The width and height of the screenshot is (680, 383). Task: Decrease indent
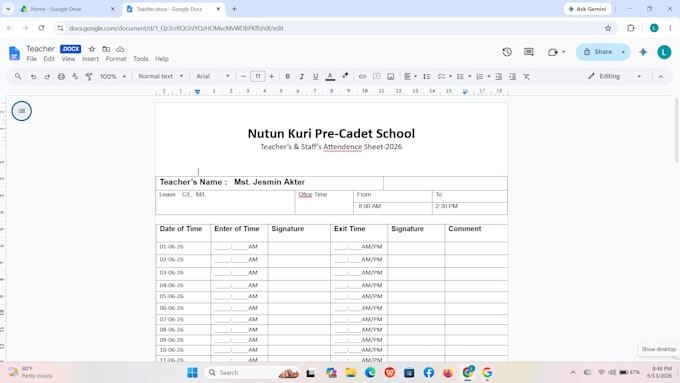point(499,76)
